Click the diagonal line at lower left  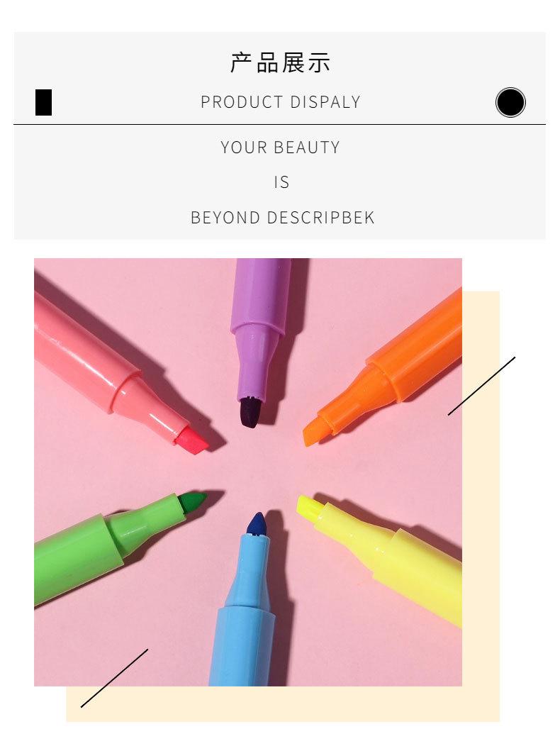pyautogui.click(x=114, y=679)
